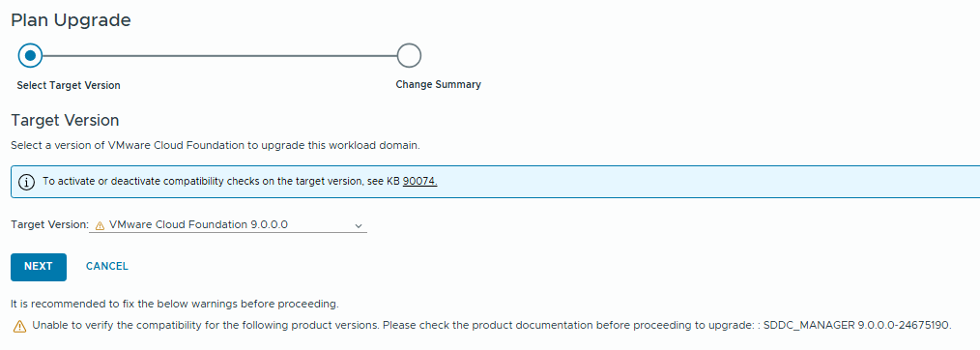980x350 pixels.
Task: Expand the Target Version dropdown chevron
Action: [359, 225]
